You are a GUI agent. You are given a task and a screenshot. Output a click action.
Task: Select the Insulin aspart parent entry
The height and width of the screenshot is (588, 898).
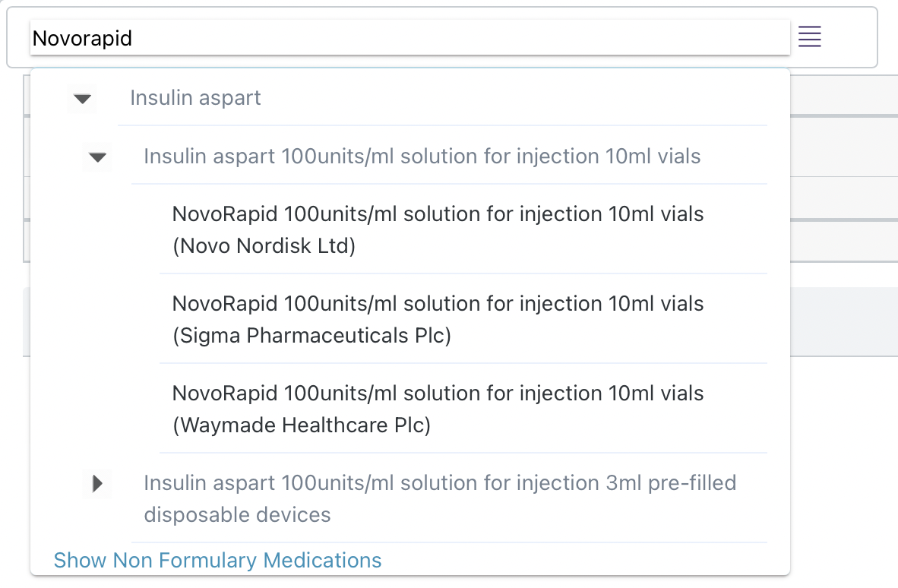[195, 98]
